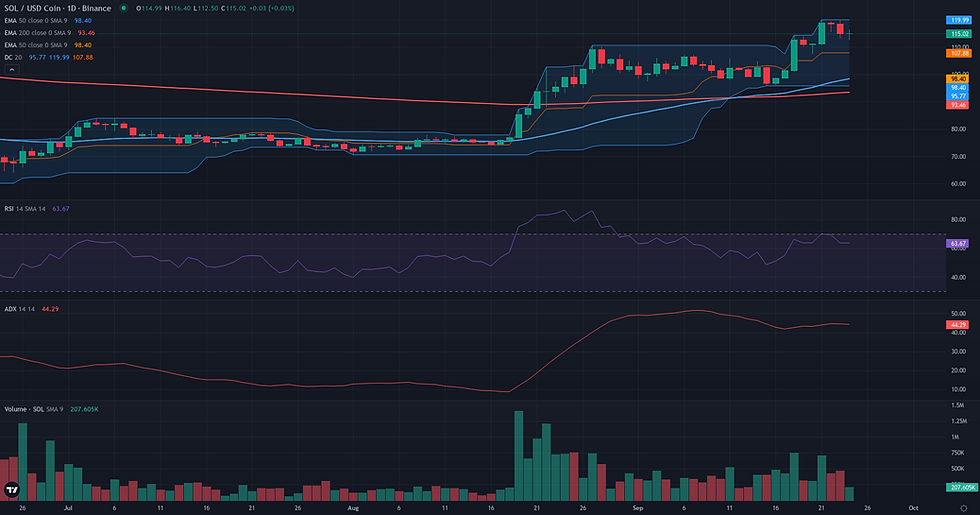980x515 pixels.
Task: Click the red 44.29 ADX axis label
Action: coord(958,324)
